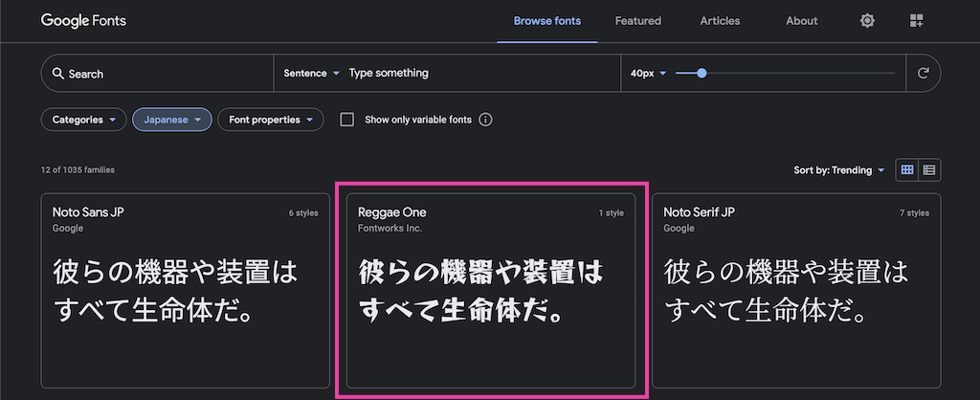The width and height of the screenshot is (980, 400).
Task: Open the Sort by: Trending dropdown
Action: [838, 170]
